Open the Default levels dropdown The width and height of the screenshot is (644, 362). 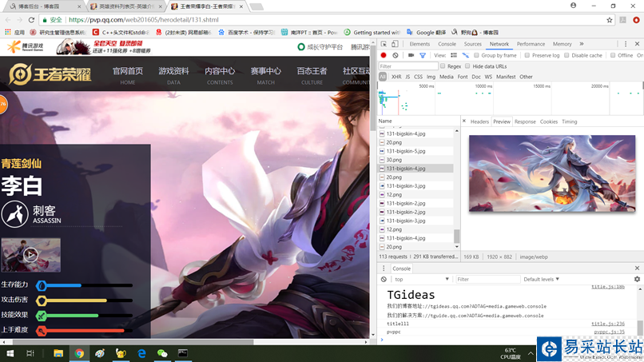pos(541,279)
